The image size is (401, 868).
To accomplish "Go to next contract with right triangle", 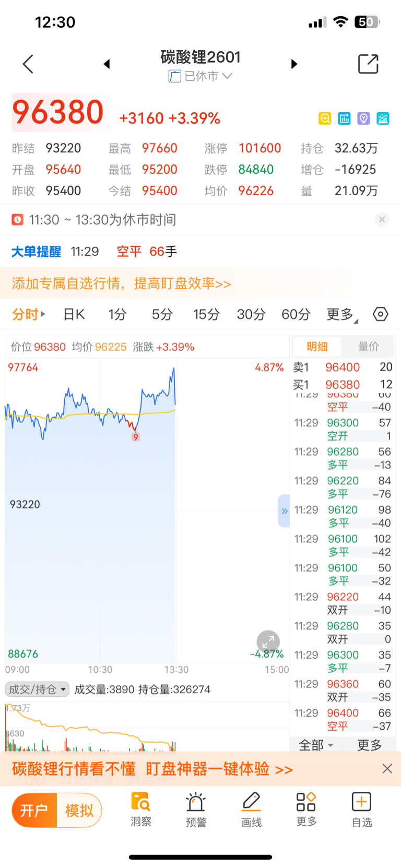I will (x=294, y=64).
